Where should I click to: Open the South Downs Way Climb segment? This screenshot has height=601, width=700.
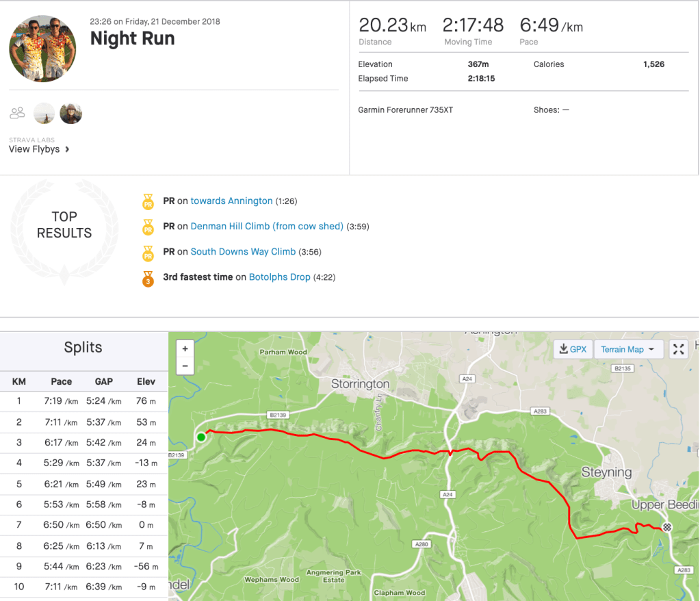click(x=243, y=252)
